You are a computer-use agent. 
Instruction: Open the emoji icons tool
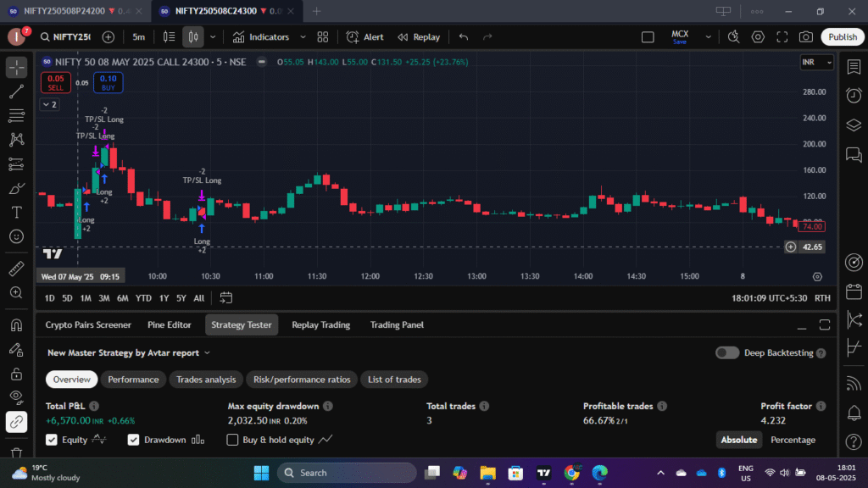tap(17, 236)
